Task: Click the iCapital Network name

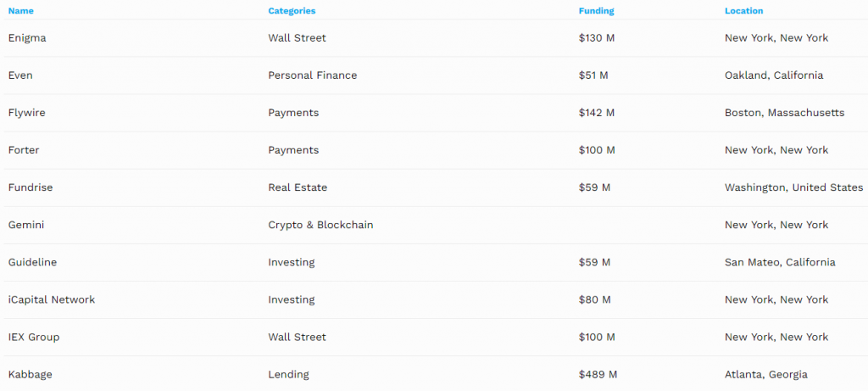Action: point(52,299)
